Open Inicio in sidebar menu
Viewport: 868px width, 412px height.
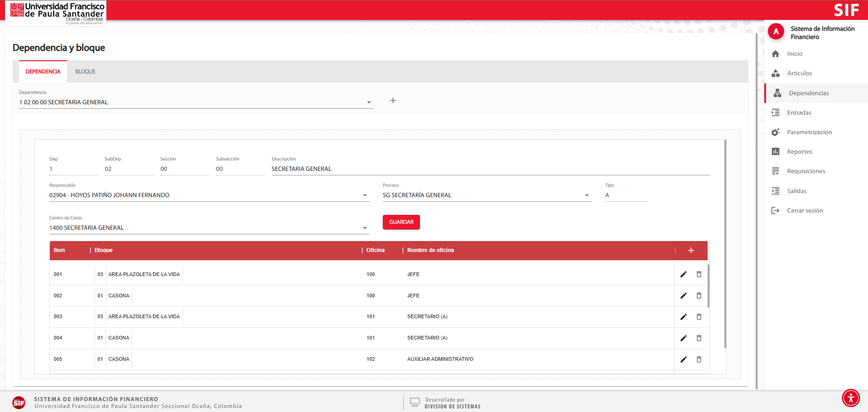816,53
